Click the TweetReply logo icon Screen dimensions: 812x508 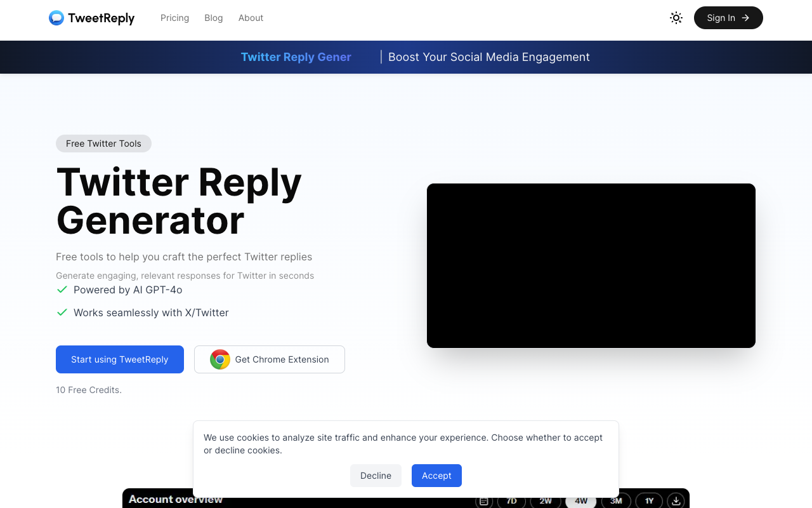tap(56, 18)
